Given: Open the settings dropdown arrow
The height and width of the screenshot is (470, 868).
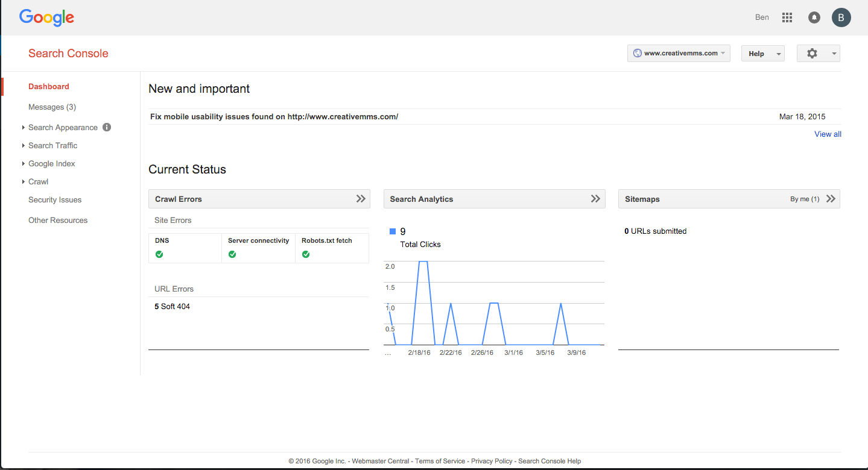Looking at the screenshot, I should 834,54.
